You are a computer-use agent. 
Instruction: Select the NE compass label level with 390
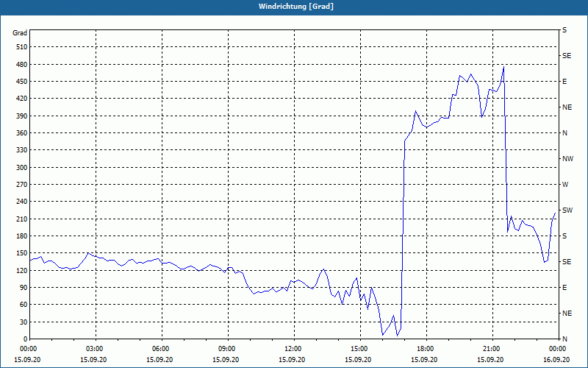(x=567, y=107)
